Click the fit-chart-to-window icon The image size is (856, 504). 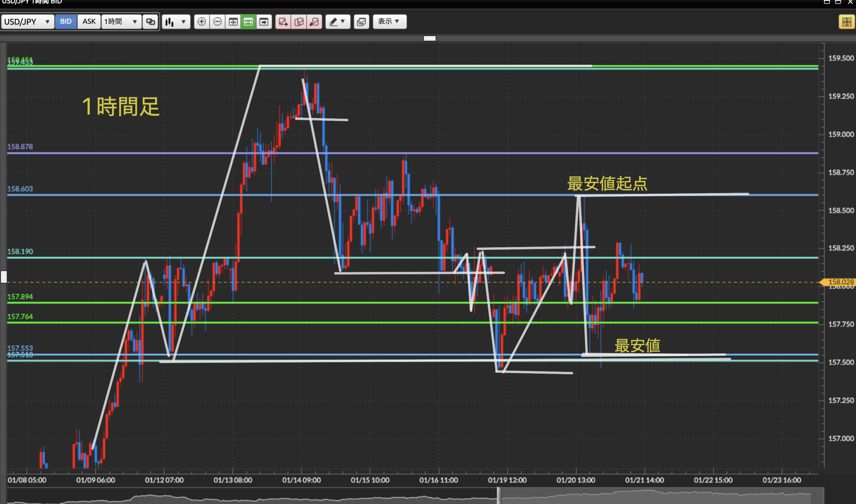[x=233, y=22]
